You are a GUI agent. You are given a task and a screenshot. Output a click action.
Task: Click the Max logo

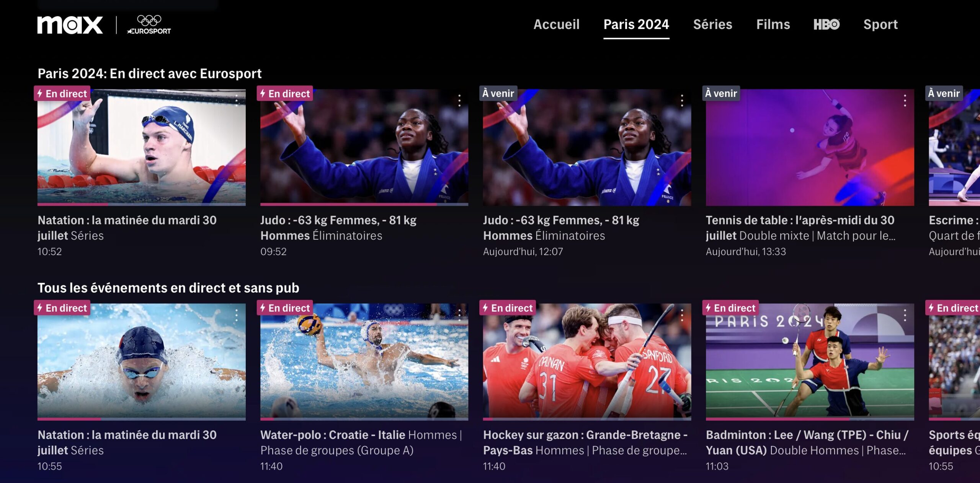[x=70, y=25]
